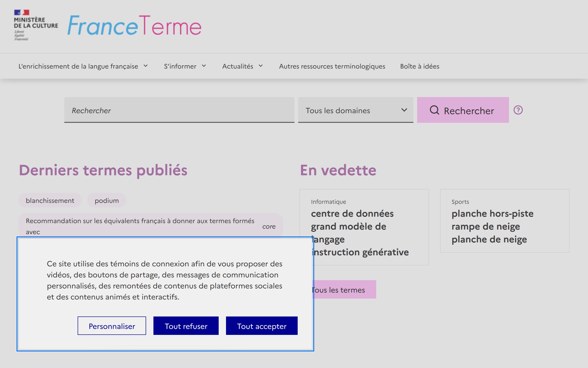
Task: Click Tout refuser in cookie banner
Action: coord(186,326)
